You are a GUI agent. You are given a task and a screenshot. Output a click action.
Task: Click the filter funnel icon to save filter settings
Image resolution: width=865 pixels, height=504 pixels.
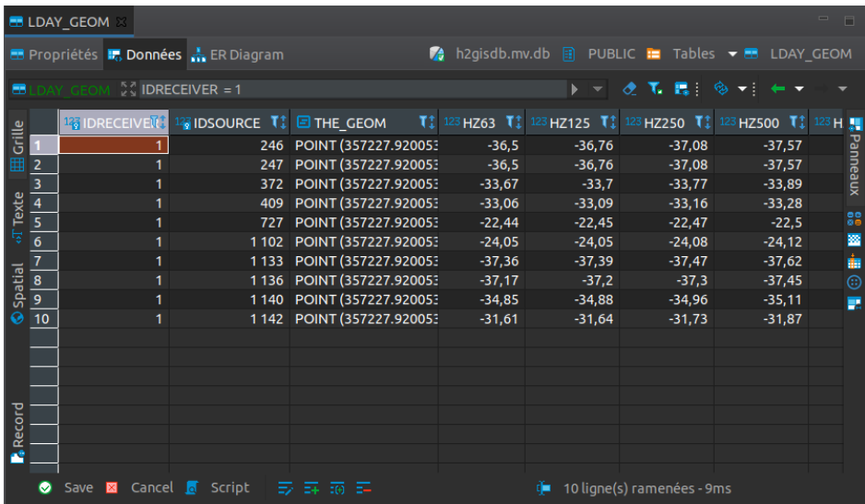[656, 88]
